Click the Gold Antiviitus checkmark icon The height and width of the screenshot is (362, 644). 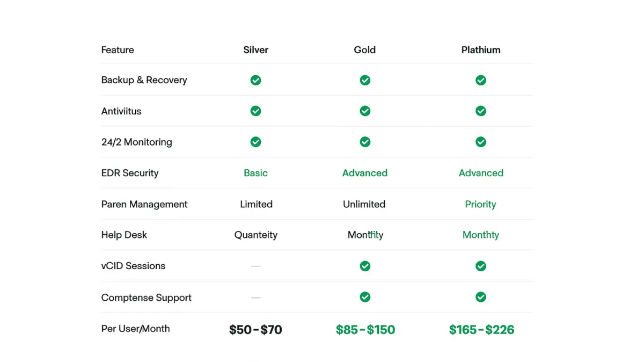click(x=365, y=111)
